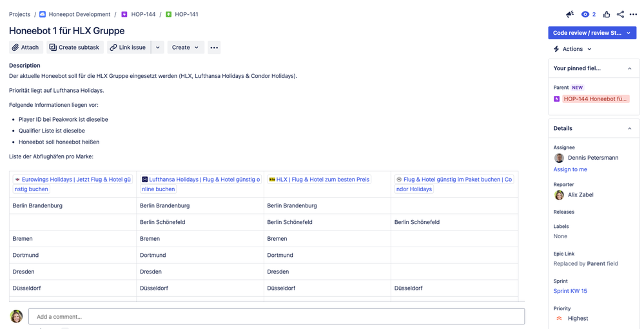Click Alix Zabel reporter avatar
This screenshot has height=329, width=644.
559,195
